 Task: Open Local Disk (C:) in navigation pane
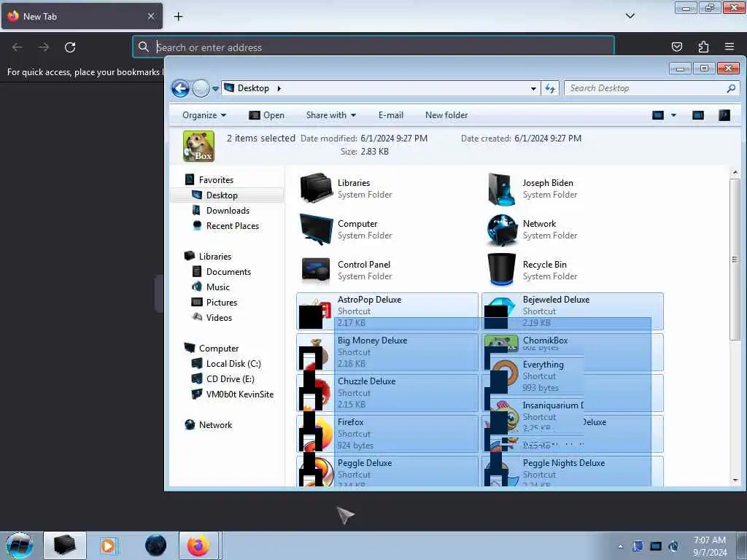point(233,363)
